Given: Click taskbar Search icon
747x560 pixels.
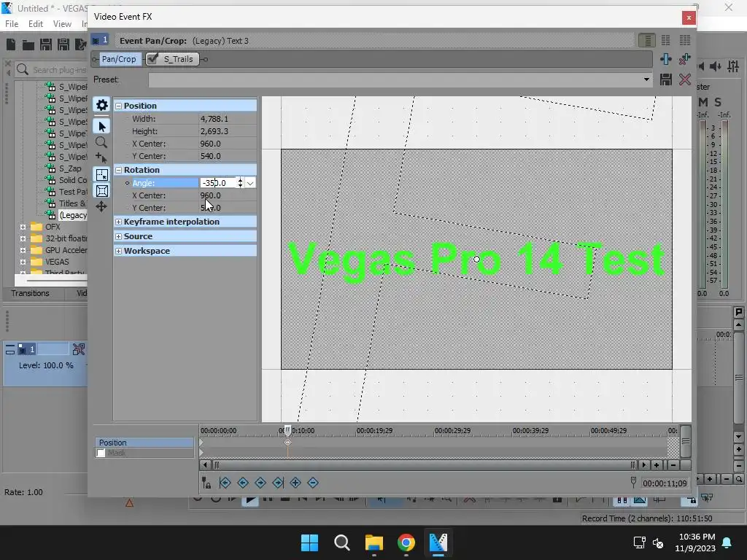Looking at the screenshot, I should coord(342,542).
